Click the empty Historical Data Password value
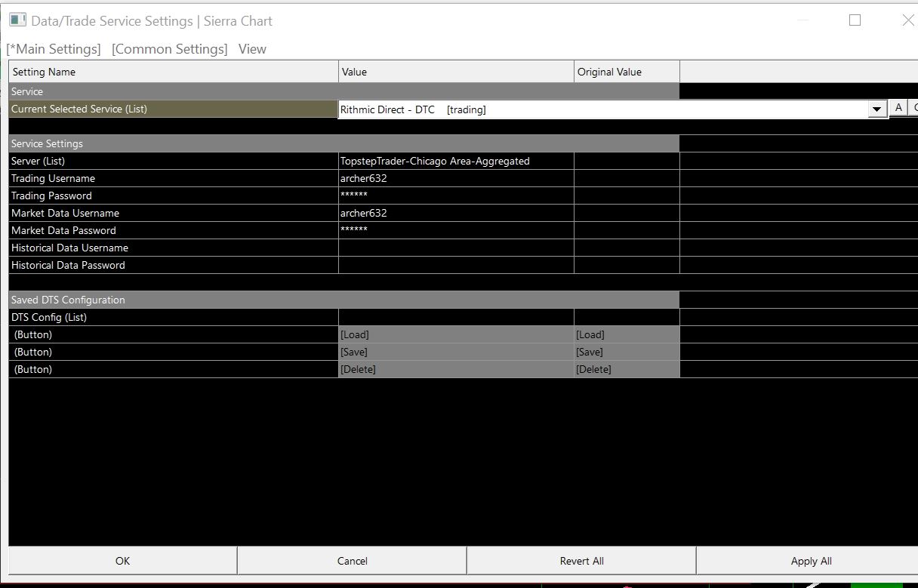This screenshot has width=918, height=588. point(456,265)
